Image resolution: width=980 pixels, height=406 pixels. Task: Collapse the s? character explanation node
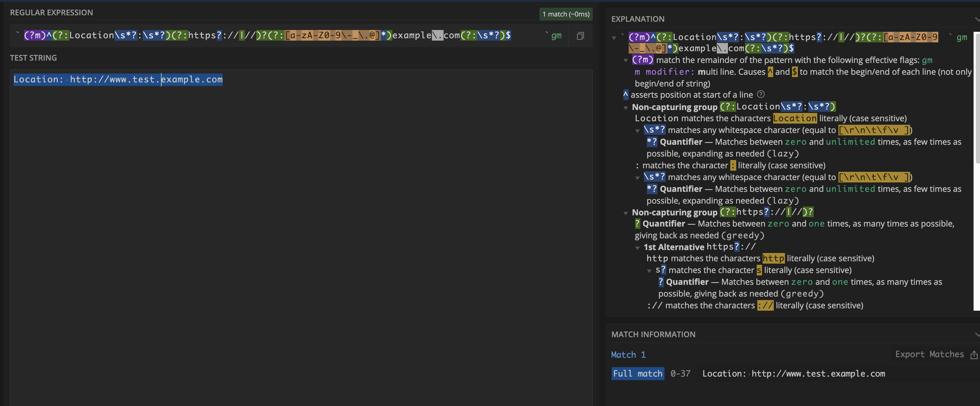650,271
